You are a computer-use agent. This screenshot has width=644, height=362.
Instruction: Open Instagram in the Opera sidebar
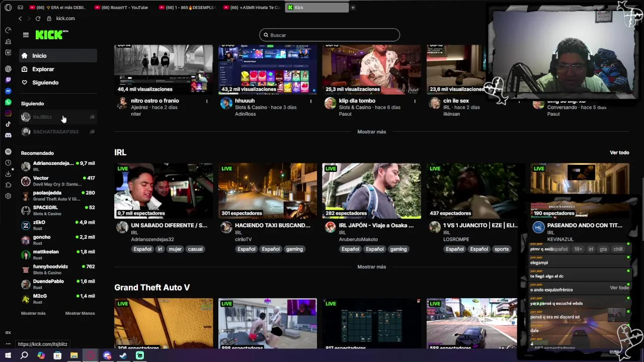(x=8, y=113)
